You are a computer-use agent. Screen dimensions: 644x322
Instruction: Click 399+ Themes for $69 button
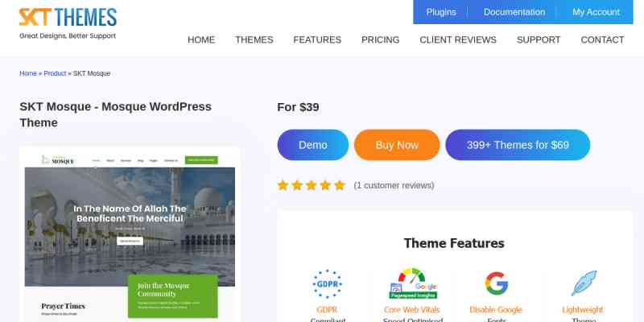[518, 145]
